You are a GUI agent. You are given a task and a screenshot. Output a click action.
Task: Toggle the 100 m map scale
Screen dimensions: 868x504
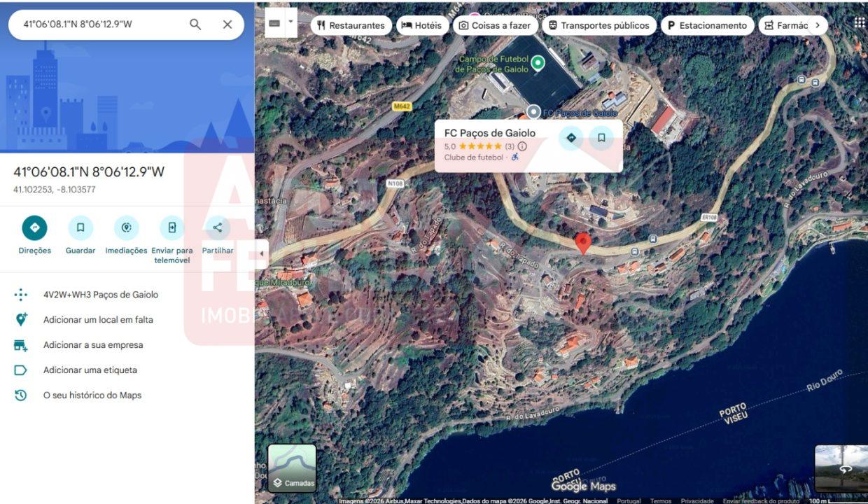[836, 500]
